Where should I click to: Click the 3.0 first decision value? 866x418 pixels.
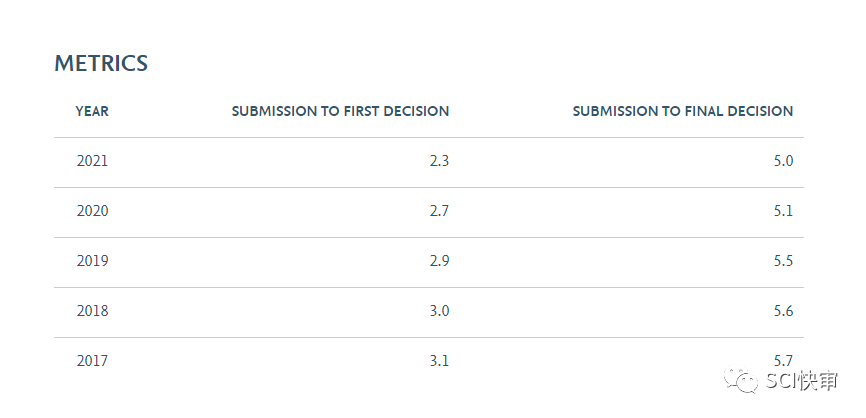[x=439, y=311]
